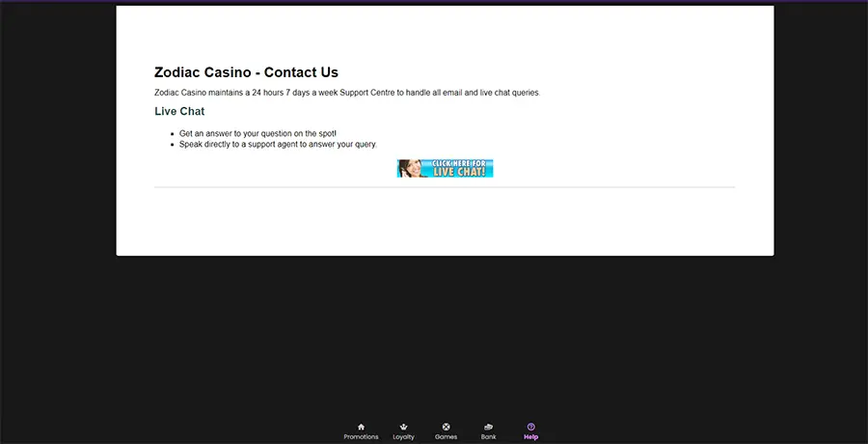This screenshot has height=444, width=868.
Task: Click the 'Speak directly to a support agent' bullet
Action: click(x=278, y=144)
